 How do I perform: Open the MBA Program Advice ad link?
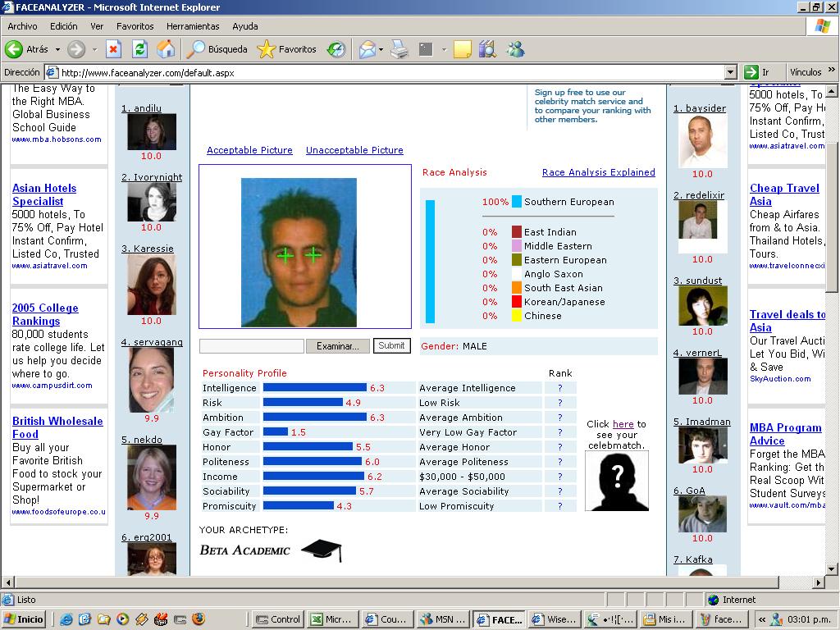785,434
